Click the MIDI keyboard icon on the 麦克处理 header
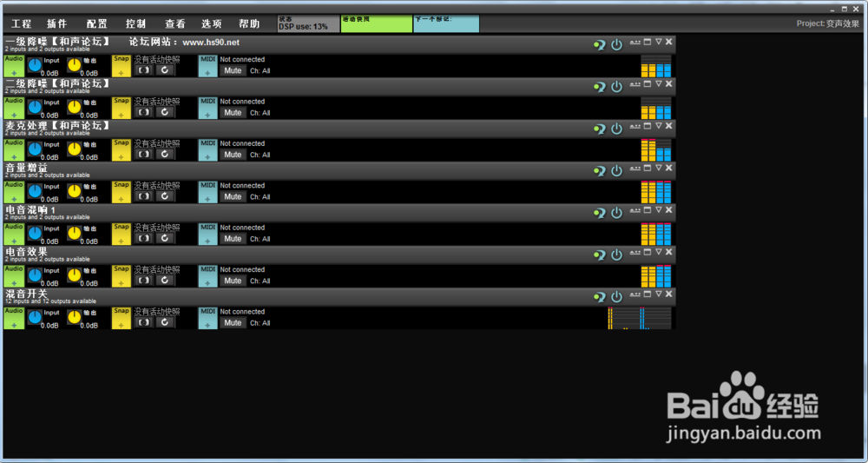 point(635,126)
